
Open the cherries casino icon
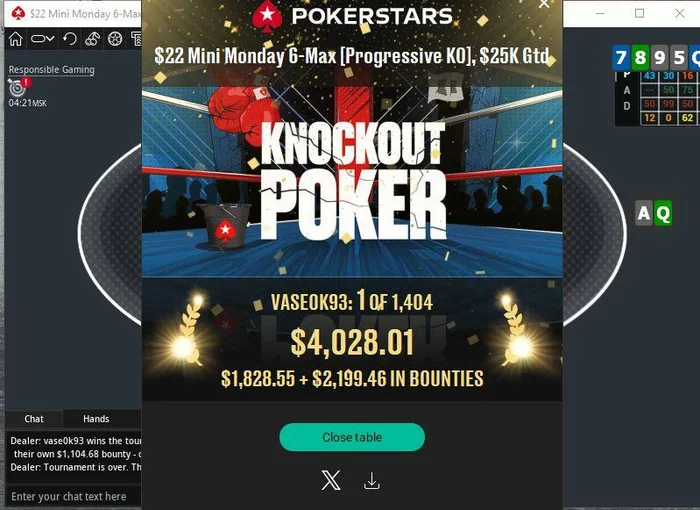[92, 39]
